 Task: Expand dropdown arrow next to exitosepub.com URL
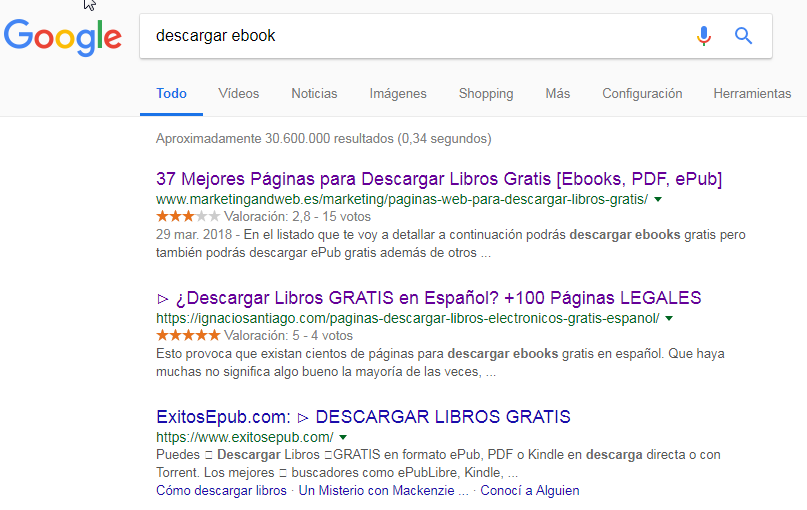click(x=343, y=437)
